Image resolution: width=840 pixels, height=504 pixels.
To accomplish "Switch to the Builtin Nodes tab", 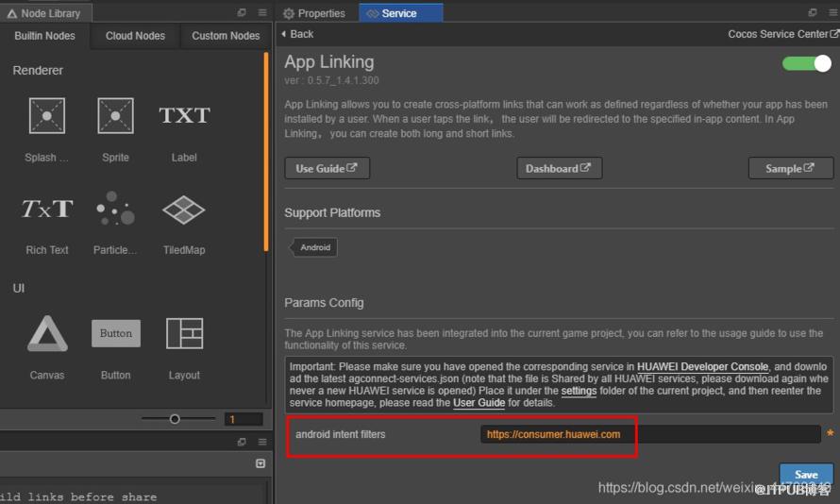I will [45, 36].
